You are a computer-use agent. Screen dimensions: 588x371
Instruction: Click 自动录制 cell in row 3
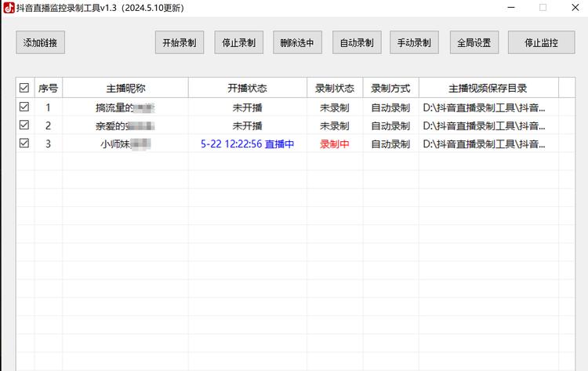(390, 144)
